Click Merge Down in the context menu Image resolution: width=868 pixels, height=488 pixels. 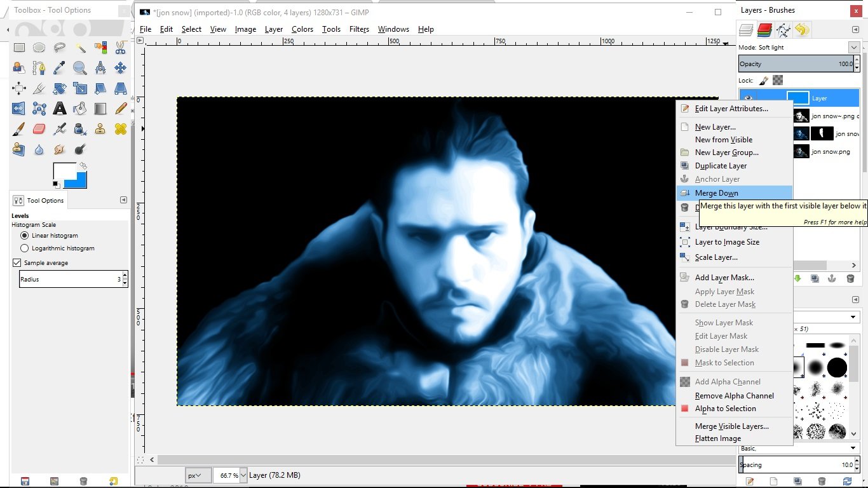tap(734, 193)
